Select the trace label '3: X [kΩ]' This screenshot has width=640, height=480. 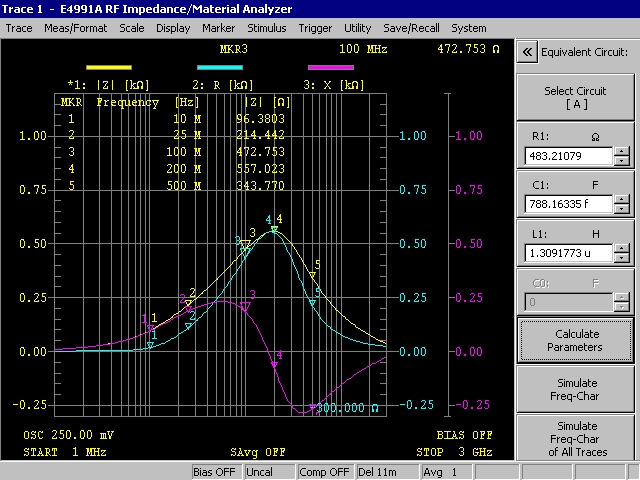click(333, 85)
